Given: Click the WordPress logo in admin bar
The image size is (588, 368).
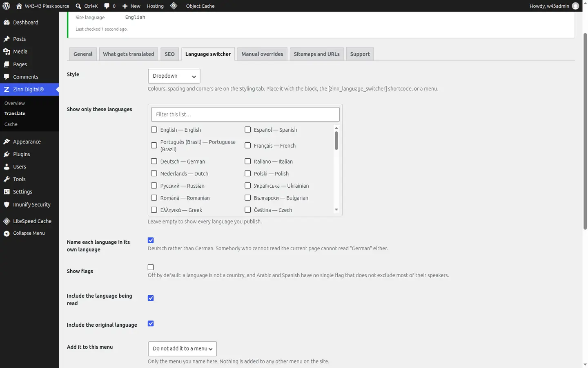Looking at the screenshot, I should [6, 6].
